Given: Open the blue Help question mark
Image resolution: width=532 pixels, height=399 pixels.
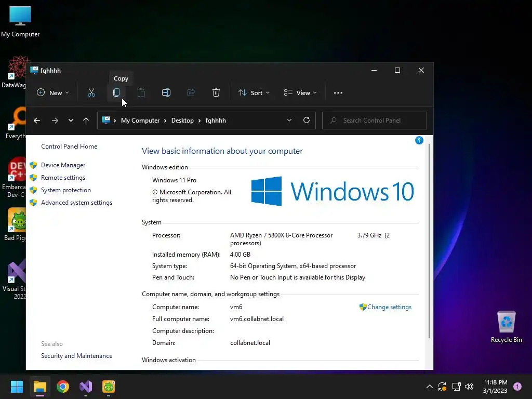Looking at the screenshot, I should click(x=419, y=140).
